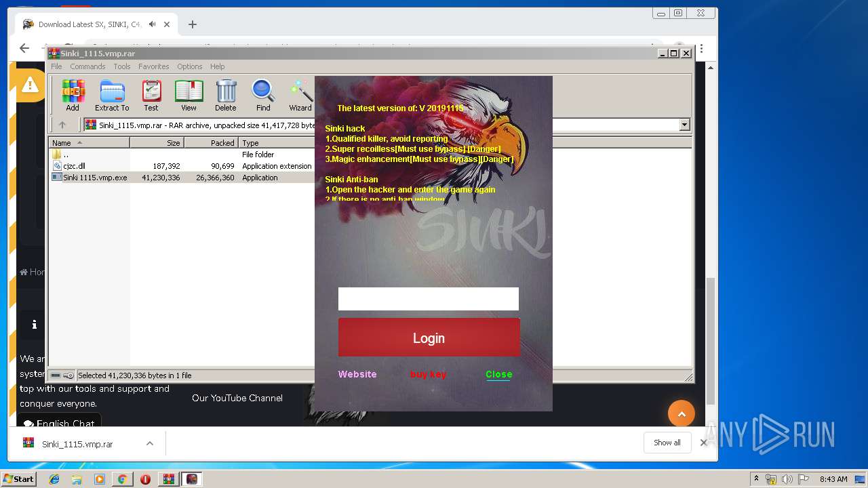Open the Favorites menu
Viewport: 868px width, 488px height.
coord(154,66)
